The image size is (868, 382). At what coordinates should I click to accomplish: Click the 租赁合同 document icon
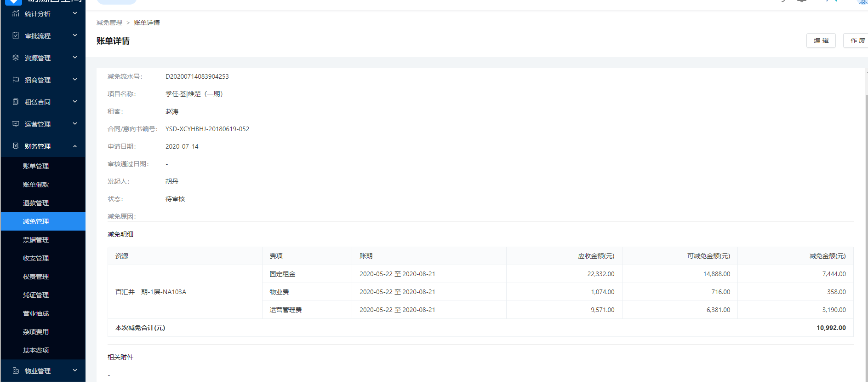pyautogui.click(x=16, y=102)
